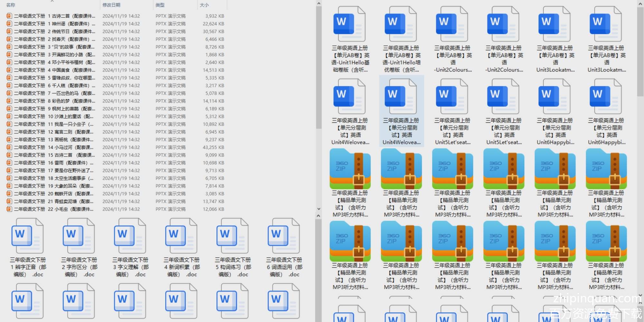The width and height of the screenshot is (644, 322).
Task: Click the right pane's vertical scrollbar thumb
Action: (640, 52)
